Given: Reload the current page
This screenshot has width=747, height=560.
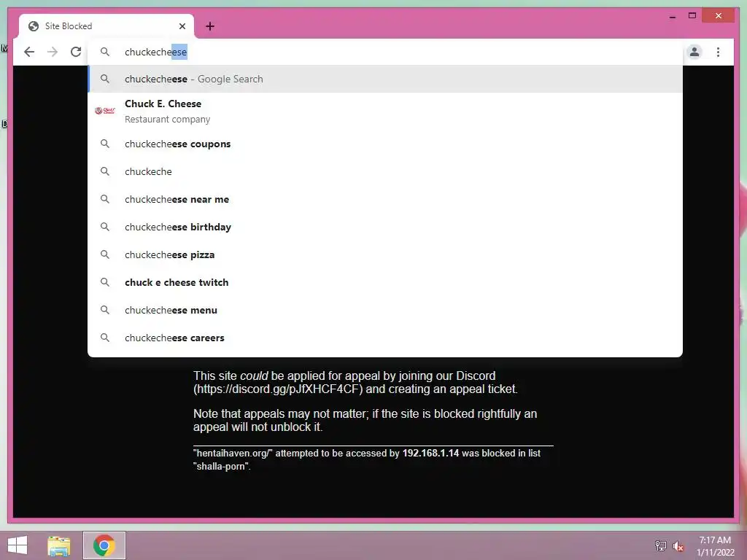Looking at the screenshot, I should click(76, 52).
